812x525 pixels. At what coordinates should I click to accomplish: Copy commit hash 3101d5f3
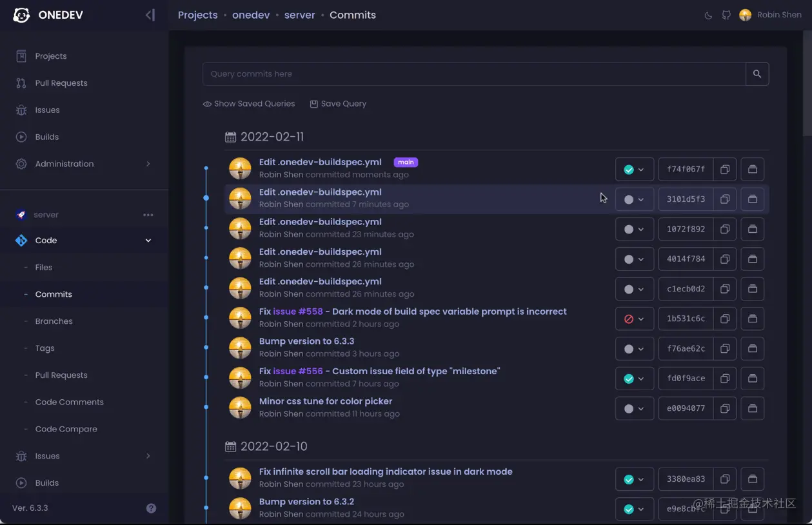point(725,199)
